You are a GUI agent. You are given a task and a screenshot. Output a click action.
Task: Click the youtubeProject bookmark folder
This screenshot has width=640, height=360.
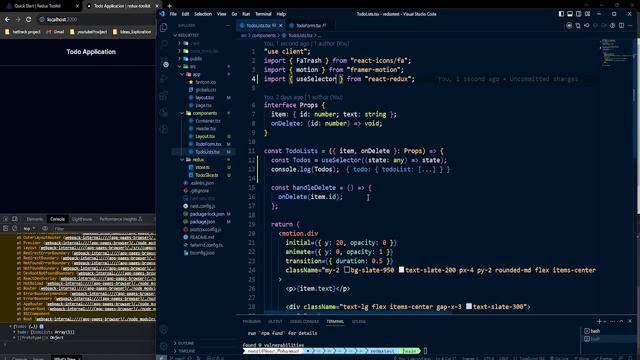click(x=89, y=31)
